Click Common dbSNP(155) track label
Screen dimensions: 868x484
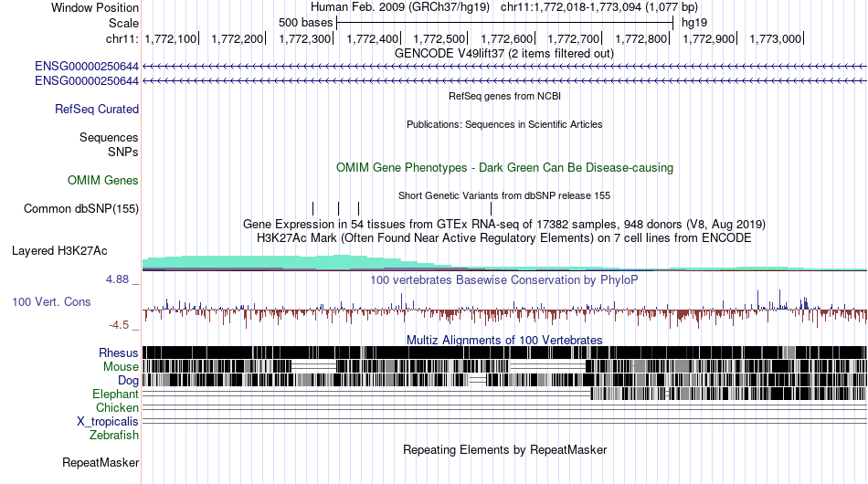[80, 208]
